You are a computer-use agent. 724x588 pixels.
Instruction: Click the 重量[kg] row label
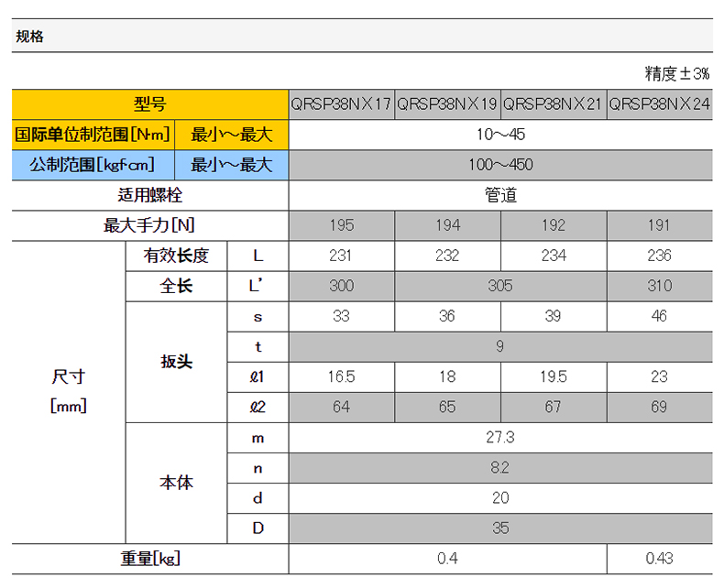(150, 559)
